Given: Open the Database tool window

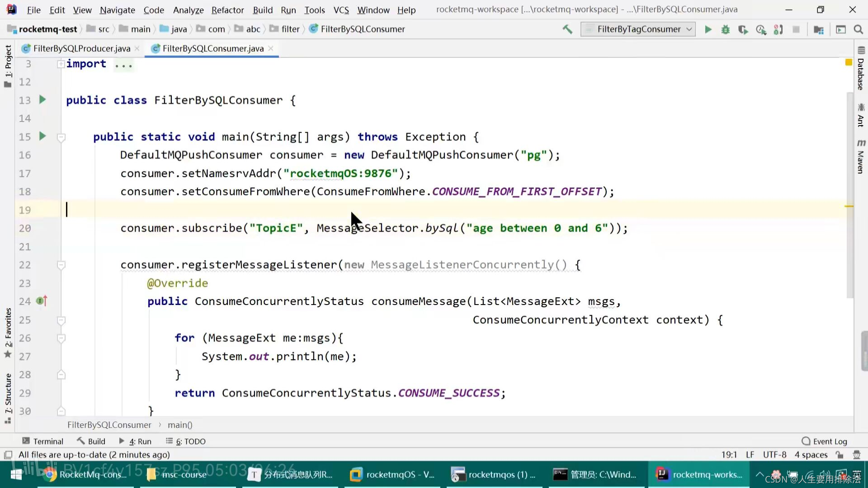Looking at the screenshot, I should coord(860,68).
